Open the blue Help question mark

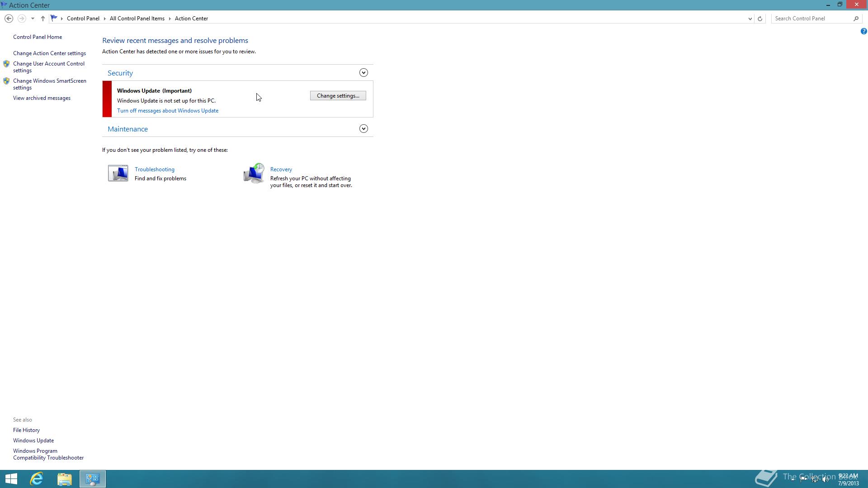point(863,31)
